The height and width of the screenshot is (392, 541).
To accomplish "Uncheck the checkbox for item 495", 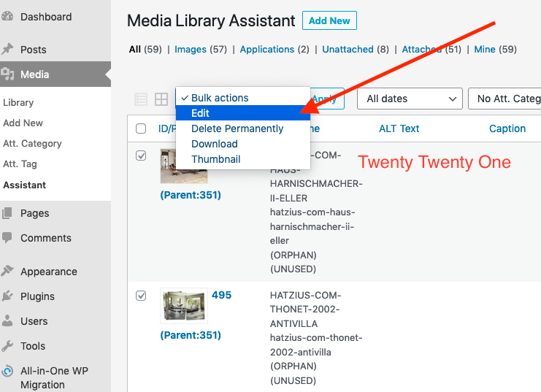I will click(x=141, y=296).
